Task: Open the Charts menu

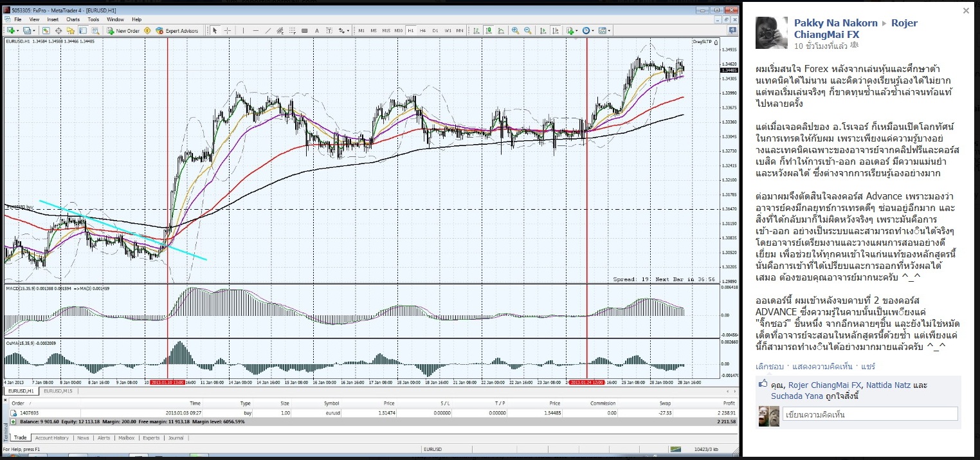Action: point(73,19)
